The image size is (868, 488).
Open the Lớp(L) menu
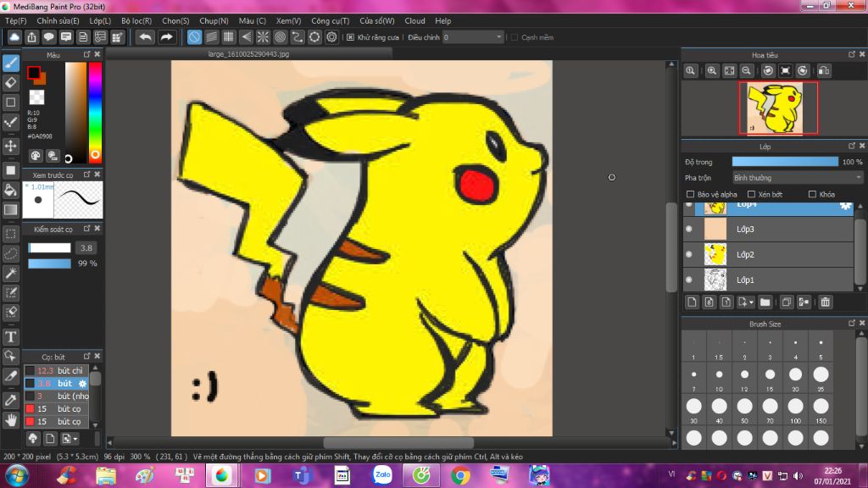click(100, 20)
